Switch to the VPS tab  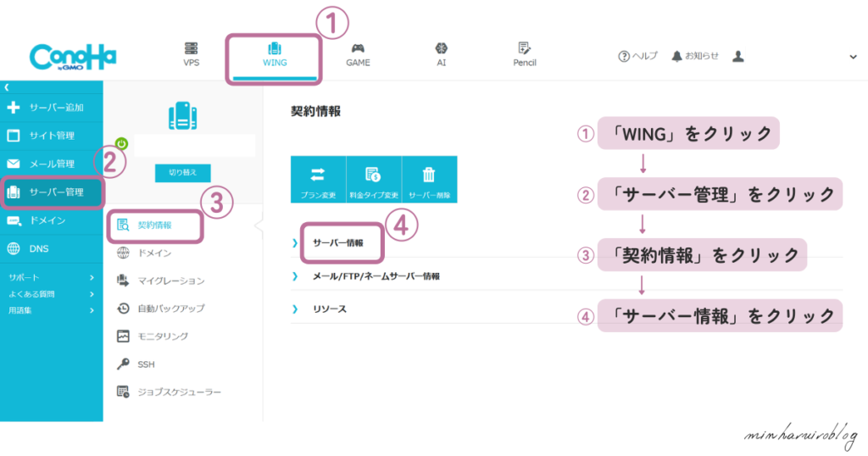click(x=192, y=54)
